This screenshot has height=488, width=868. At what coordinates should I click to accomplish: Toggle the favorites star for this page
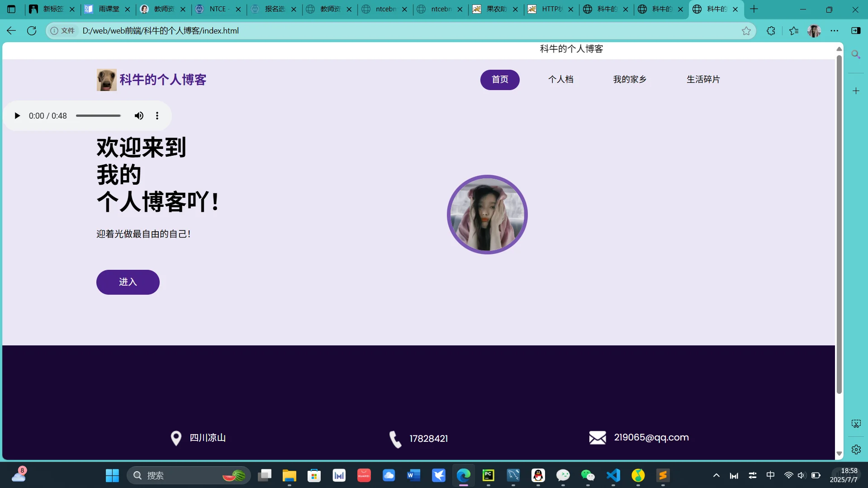pyautogui.click(x=746, y=30)
